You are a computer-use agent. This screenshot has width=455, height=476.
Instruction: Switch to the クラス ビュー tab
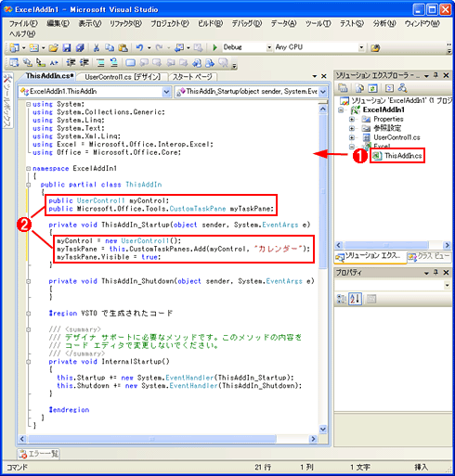[x=429, y=256]
